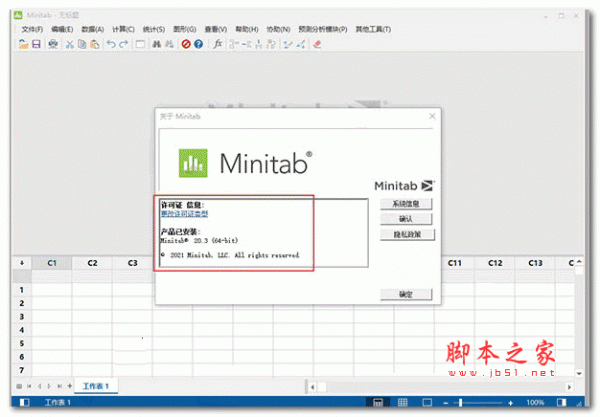600x417 pixels.
Task: Click the first worksheet navigation arrow
Action: 29,386
